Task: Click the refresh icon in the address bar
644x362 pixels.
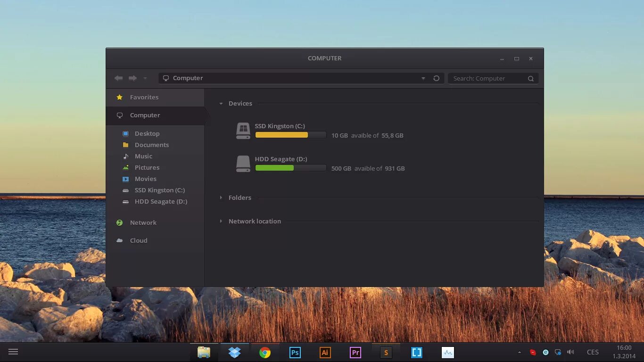Action: point(436,78)
